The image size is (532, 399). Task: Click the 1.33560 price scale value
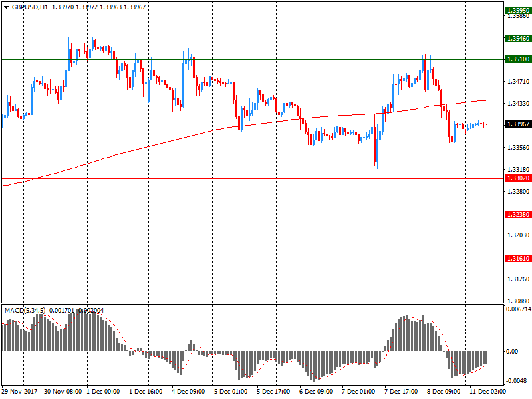click(x=518, y=147)
